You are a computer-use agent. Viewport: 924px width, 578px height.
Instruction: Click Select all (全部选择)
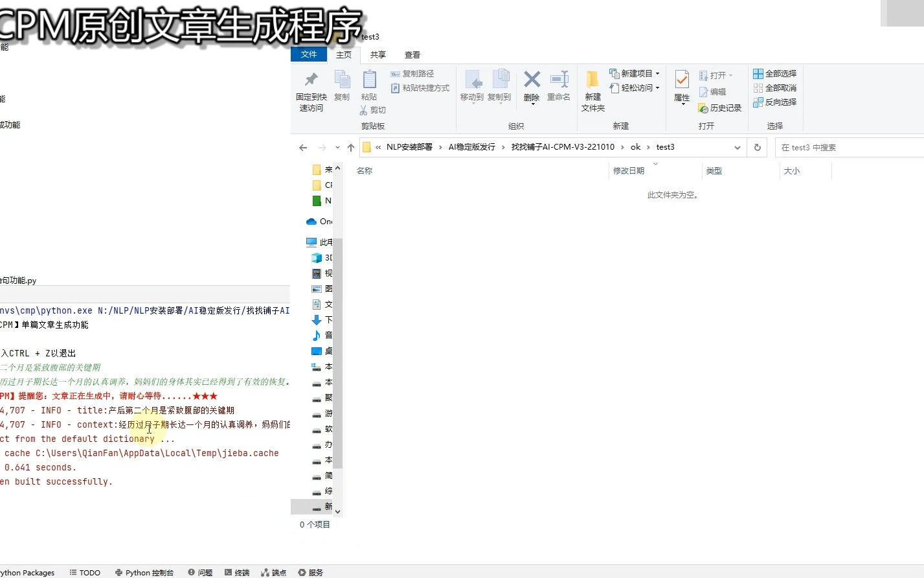775,74
